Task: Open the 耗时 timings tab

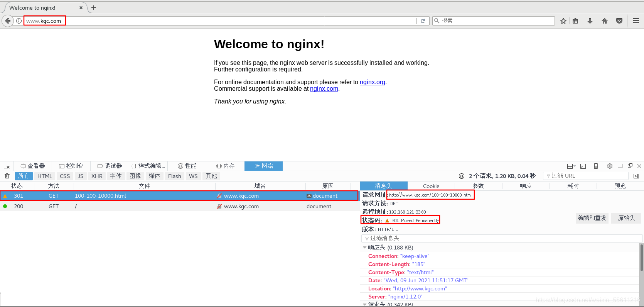Action: click(573, 186)
